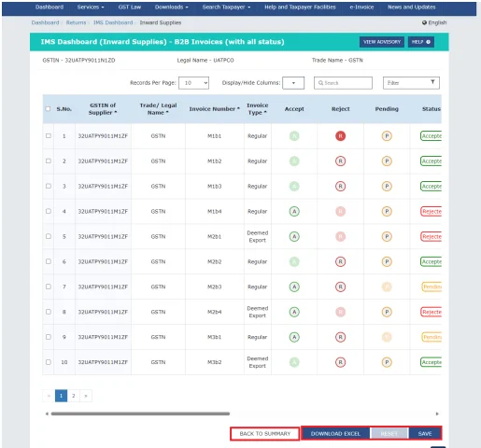Open the Records Per Page dropdown
The width and height of the screenshot is (481, 448).
click(x=193, y=83)
